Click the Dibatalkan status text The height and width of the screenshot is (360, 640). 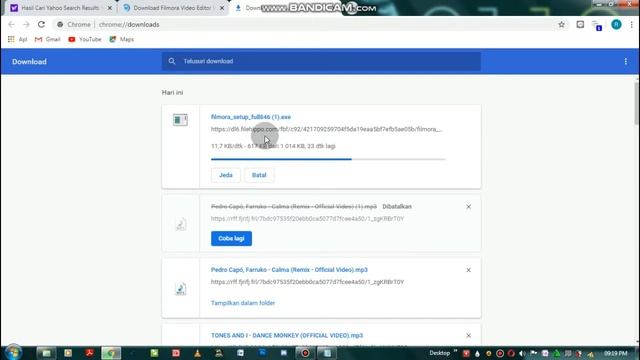tap(397, 207)
